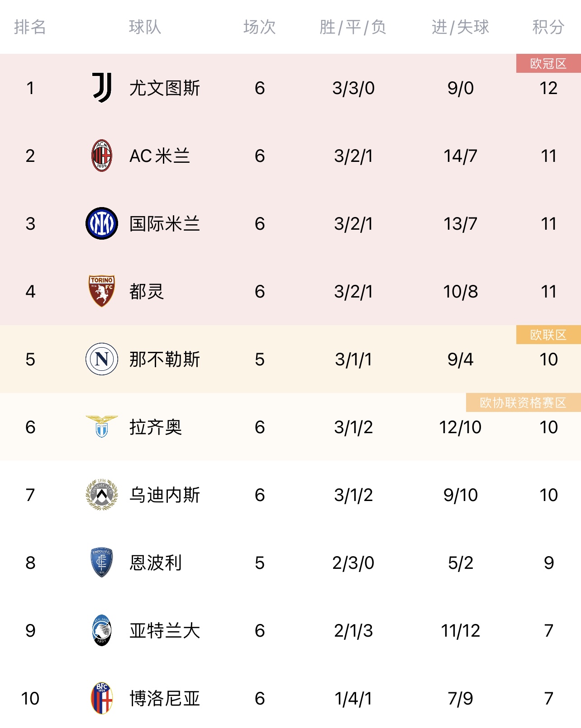This screenshot has width=581, height=728.
Task: Select the Empoli shield logo
Action: (102, 563)
